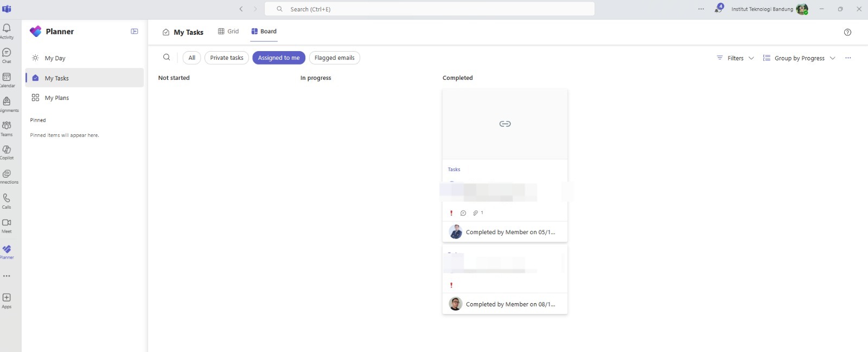Screen dimensions: 868x352
Task: Go to My Day in Planner
Action: 55,58
